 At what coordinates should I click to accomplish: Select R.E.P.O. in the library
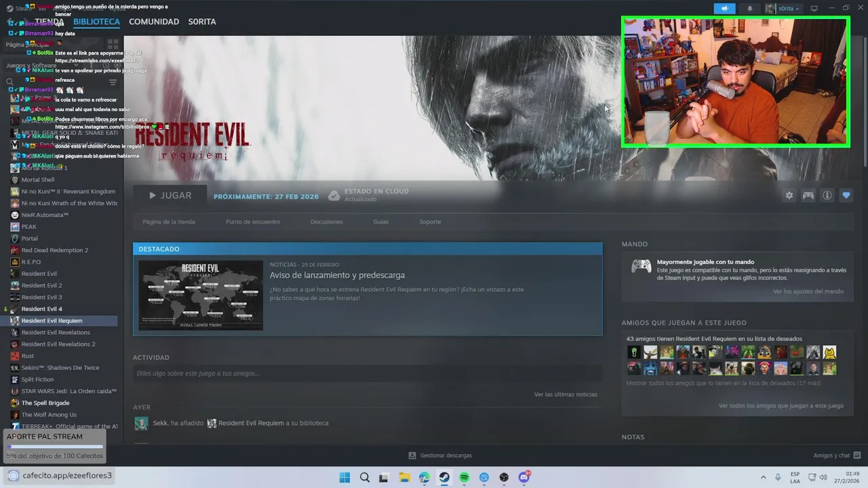pyautogui.click(x=31, y=262)
